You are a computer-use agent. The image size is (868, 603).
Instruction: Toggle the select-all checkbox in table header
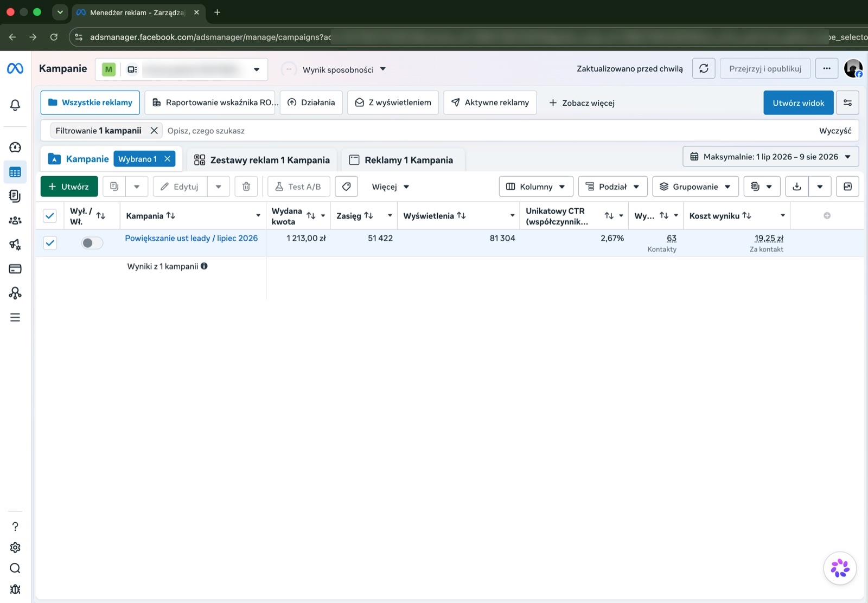50,216
